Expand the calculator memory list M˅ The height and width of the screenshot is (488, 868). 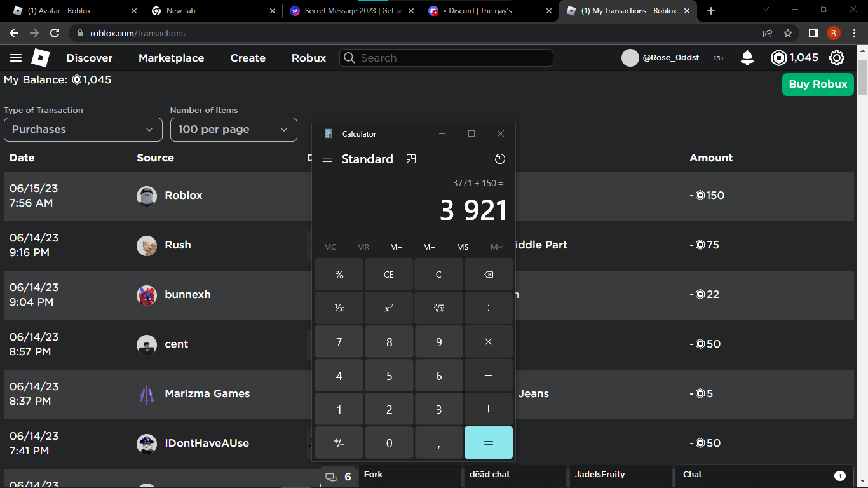tap(496, 247)
